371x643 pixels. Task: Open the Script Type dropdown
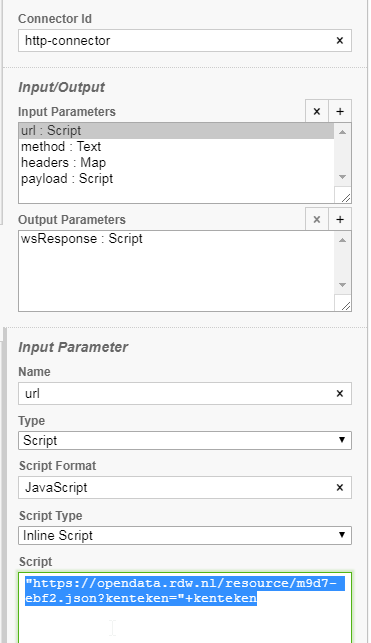185,535
